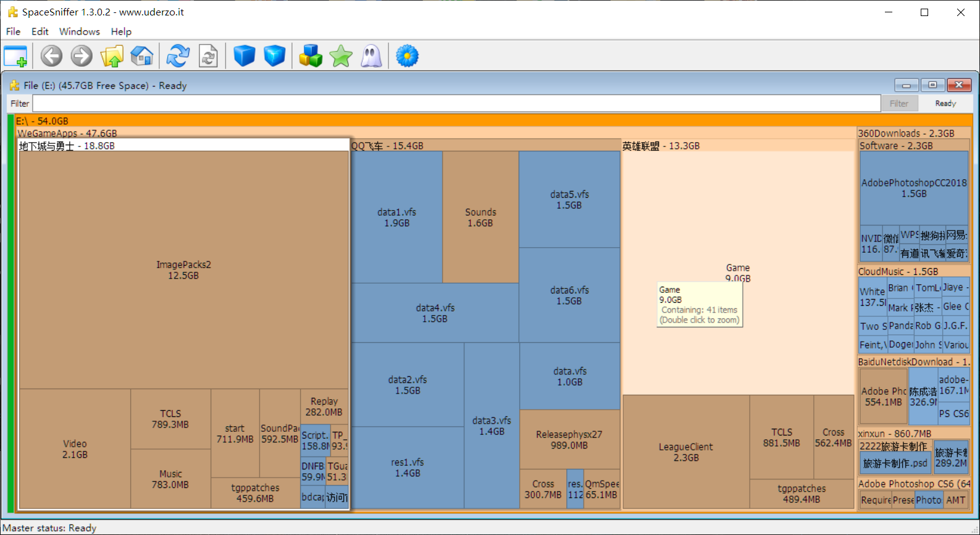Select the Replay 282.0MB block
Screen dimensions: 980x535
click(324, 407)
